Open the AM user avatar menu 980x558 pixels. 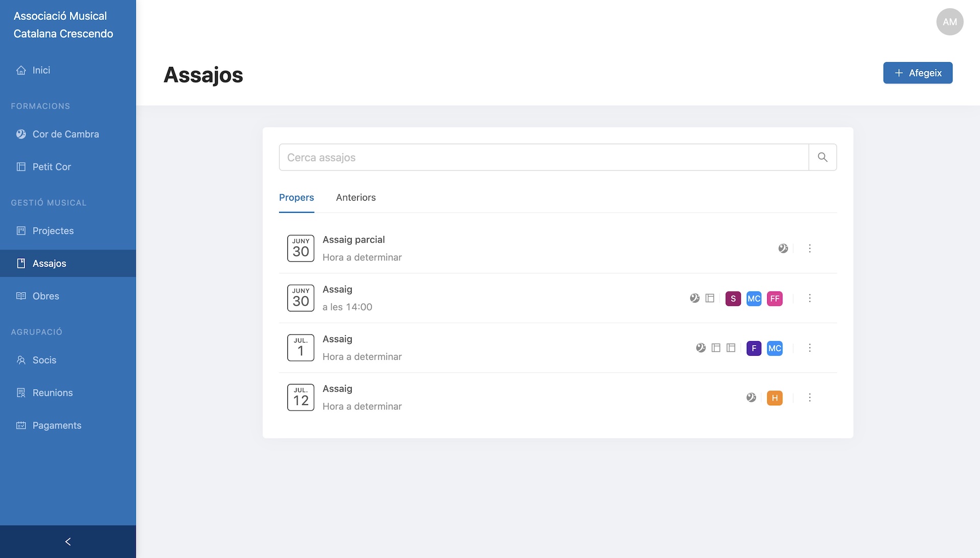[949, 22]
